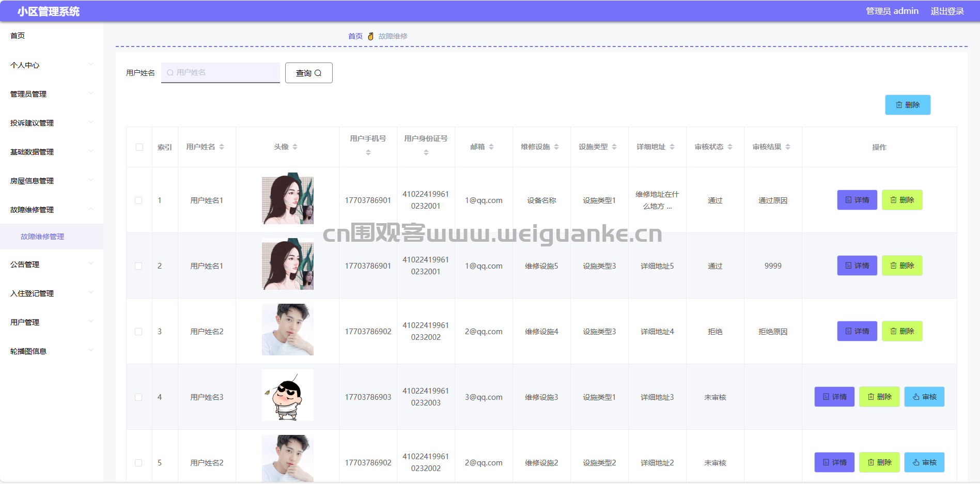This screenshot has width=980, height=484.
Task: Expand the 公告管理 sidebar menu
Action: point(52,264)
